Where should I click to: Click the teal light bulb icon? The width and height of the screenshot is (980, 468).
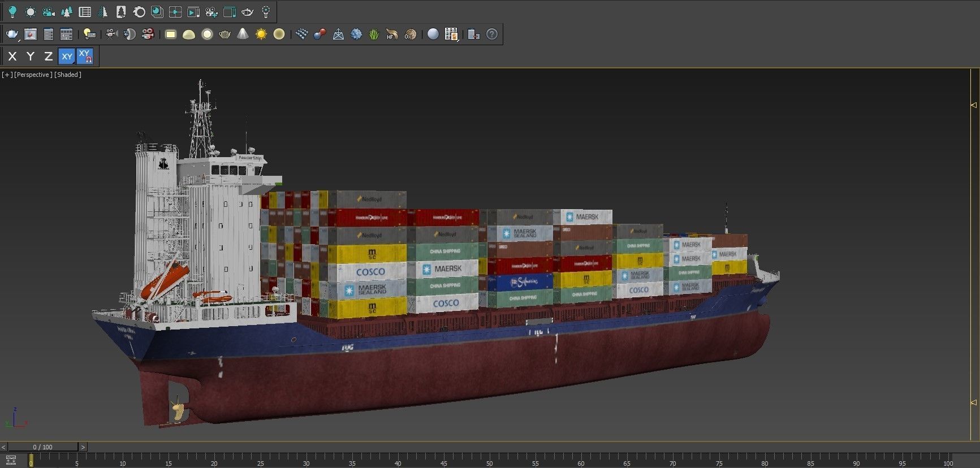coord(12,11)
